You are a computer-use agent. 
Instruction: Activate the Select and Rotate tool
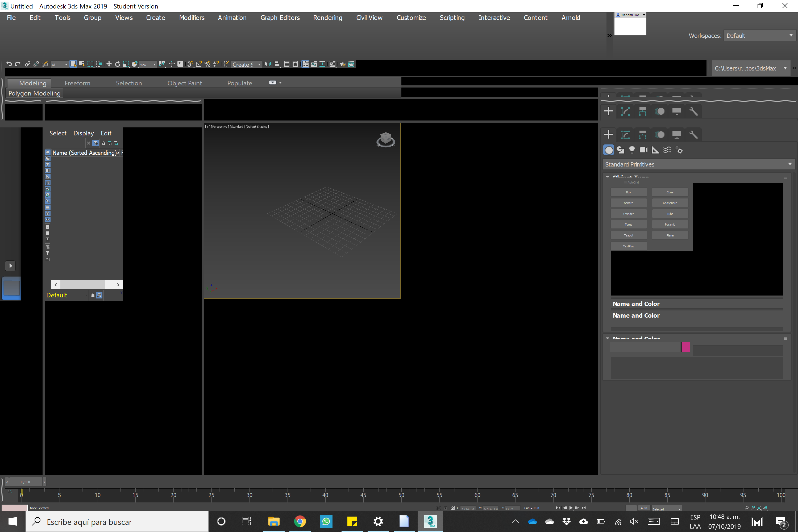[x=117, y=64]
